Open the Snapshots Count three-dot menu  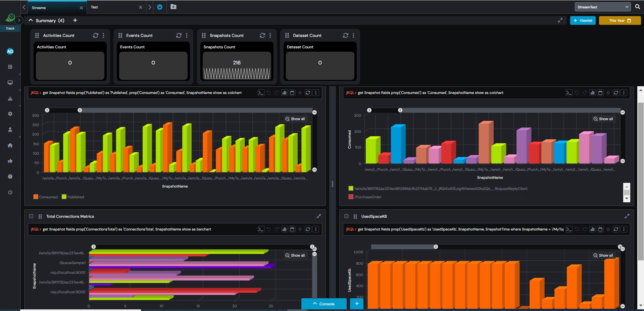pyautogui.click(x=270, y=36)
